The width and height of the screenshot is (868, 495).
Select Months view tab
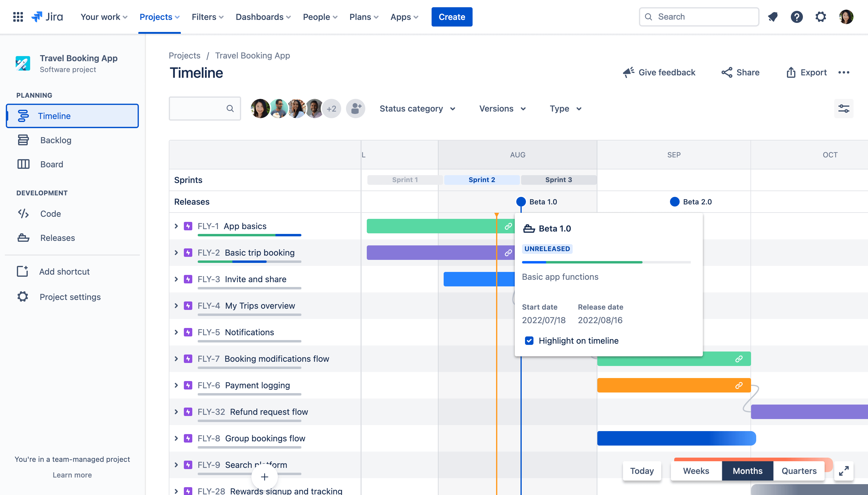point(747,471)
